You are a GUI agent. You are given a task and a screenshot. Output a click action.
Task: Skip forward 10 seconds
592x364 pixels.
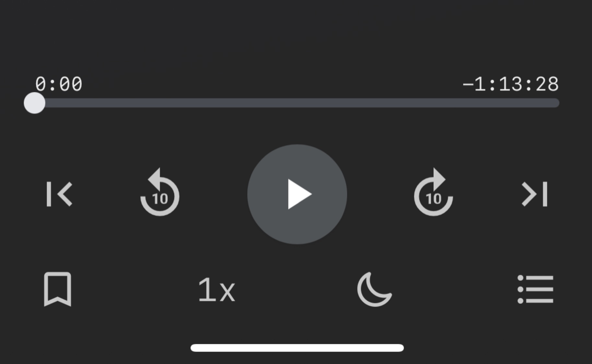point(433,192)
